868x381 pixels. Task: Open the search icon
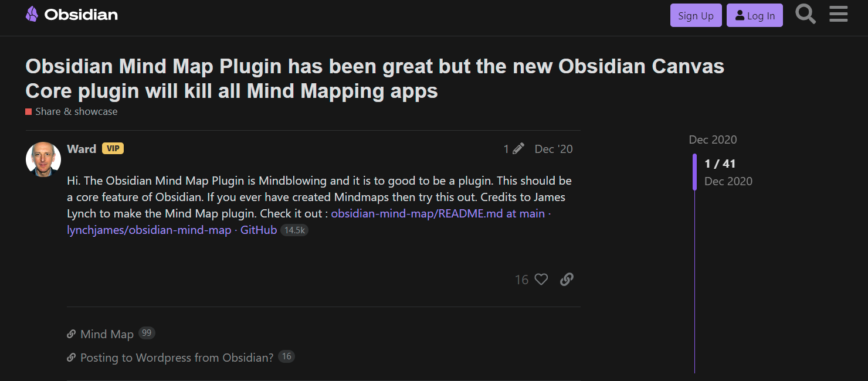[x=805, y=14]
